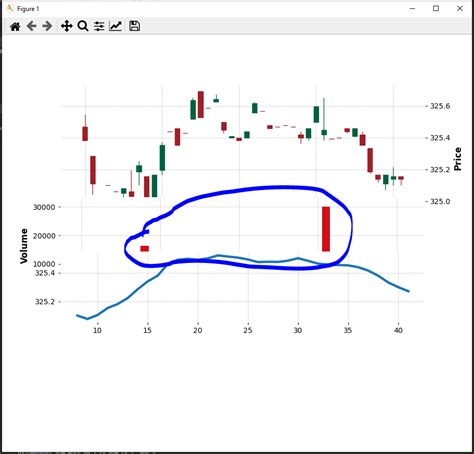Click the x-axis tick label 40
This screenshot has height=454, width=474.
point(398,330)
